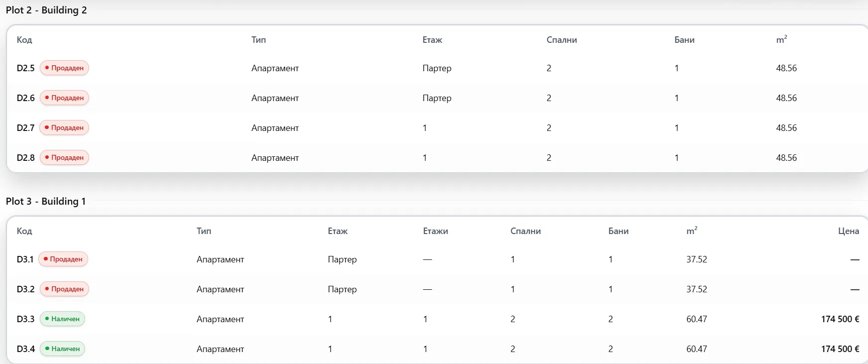The width and height of the screenshot is (868, 364).
Task: Click the Продаден badge for D2.6
Action: pyautogui.click(x=64, y=98)
